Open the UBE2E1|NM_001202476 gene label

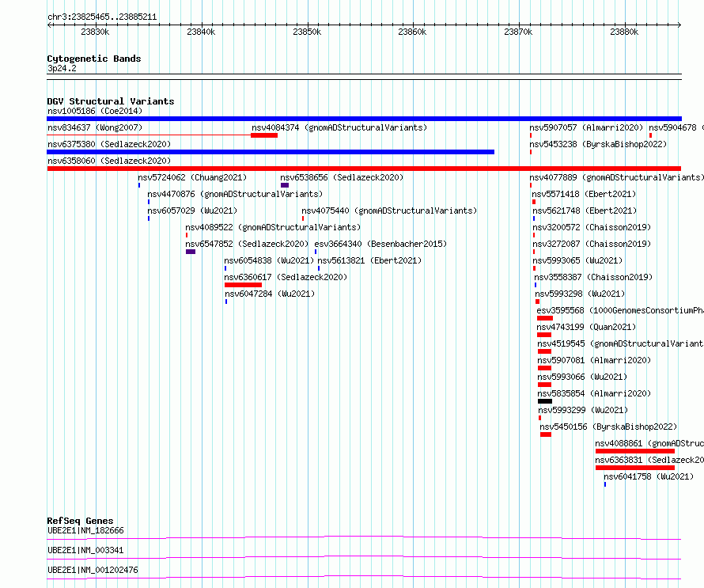[x=93, y=570]
